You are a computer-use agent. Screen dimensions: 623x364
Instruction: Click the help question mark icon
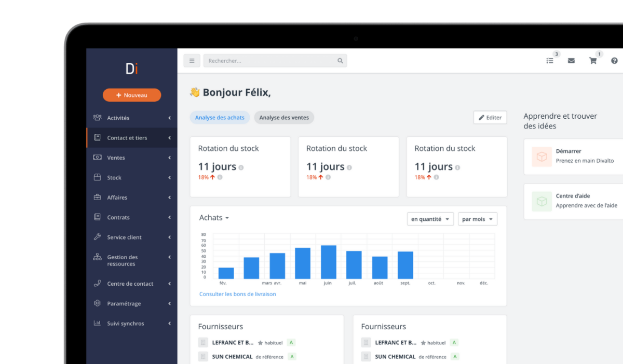pyautogui.click(x=614, y=61)
